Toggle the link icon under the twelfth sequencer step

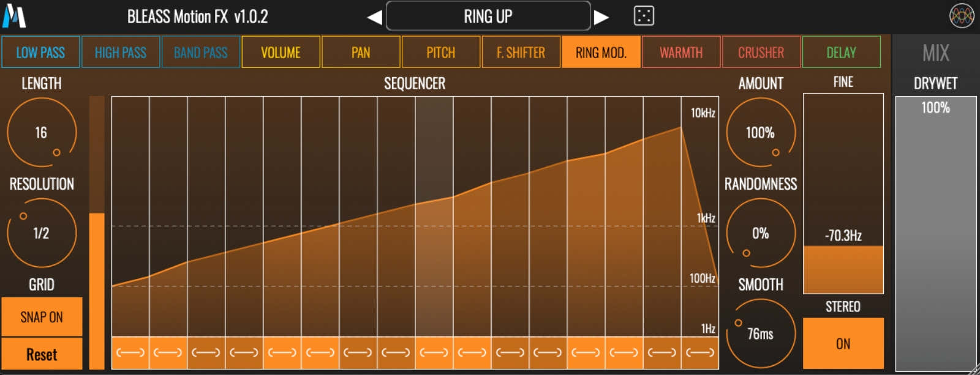pos(548,352)
